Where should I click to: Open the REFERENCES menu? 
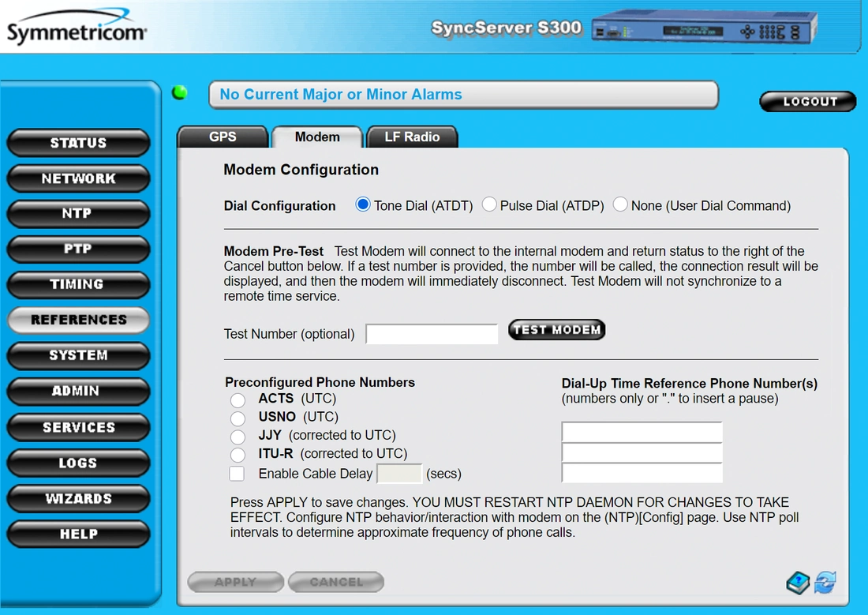coord(79,321)
